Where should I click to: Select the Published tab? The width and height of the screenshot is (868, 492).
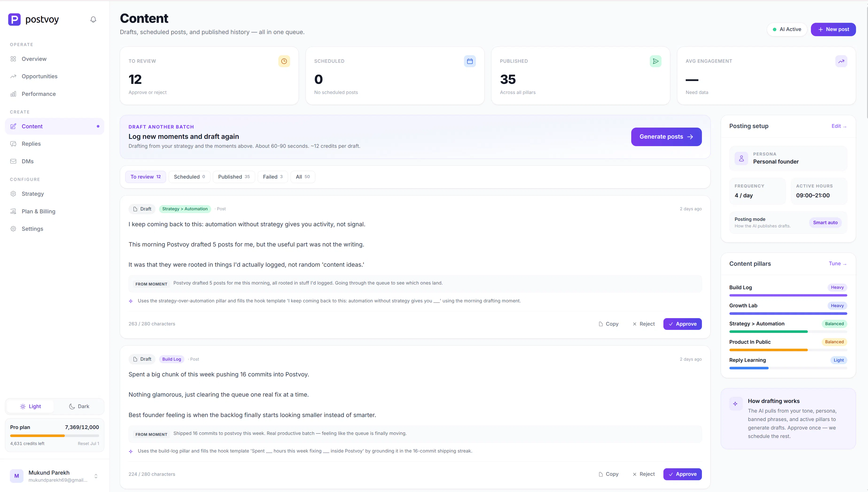(x=234, y=177)
